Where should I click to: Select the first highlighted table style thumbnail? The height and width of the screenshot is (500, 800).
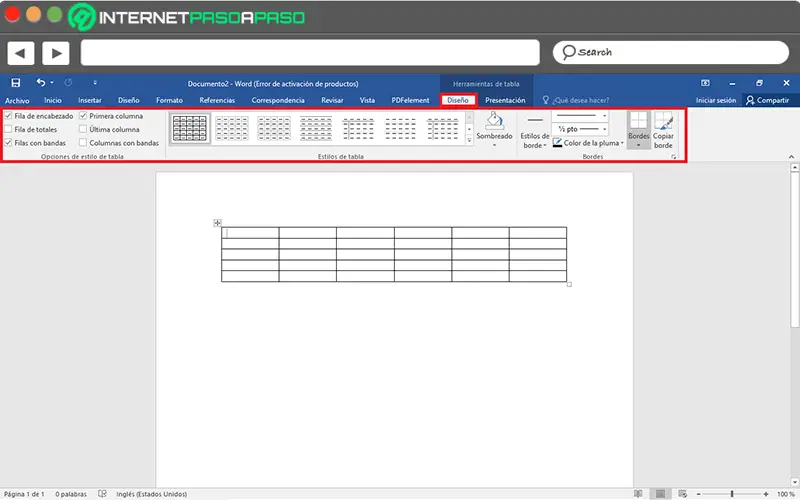point(190,128)
